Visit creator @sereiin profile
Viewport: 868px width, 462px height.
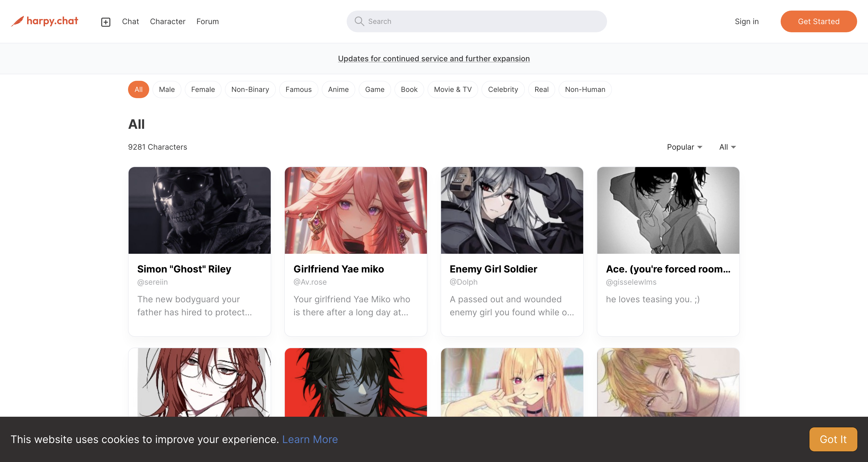(152, 282)
